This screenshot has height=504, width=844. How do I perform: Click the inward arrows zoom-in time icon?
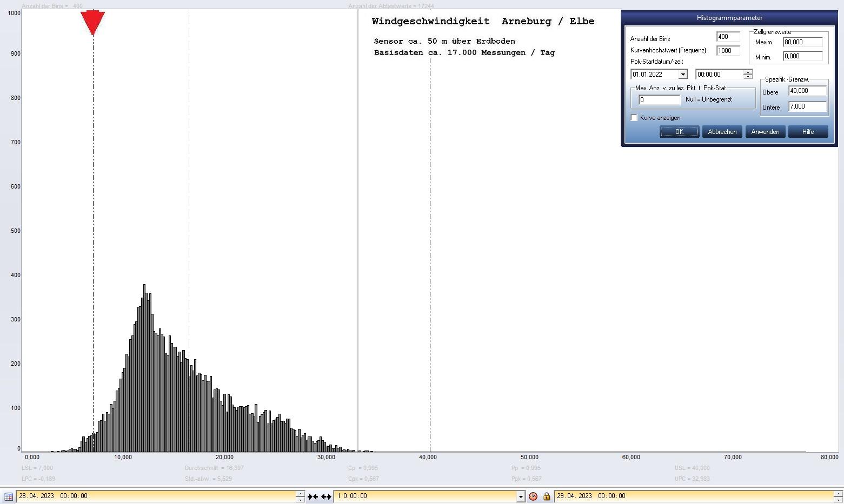(x=313, y=496)
